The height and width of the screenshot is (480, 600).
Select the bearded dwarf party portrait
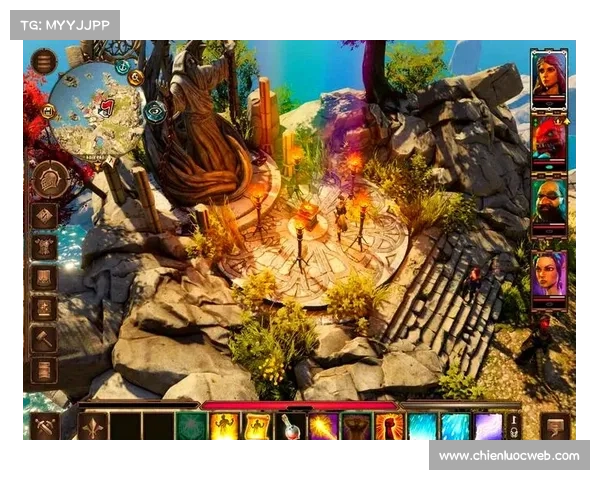549,207
